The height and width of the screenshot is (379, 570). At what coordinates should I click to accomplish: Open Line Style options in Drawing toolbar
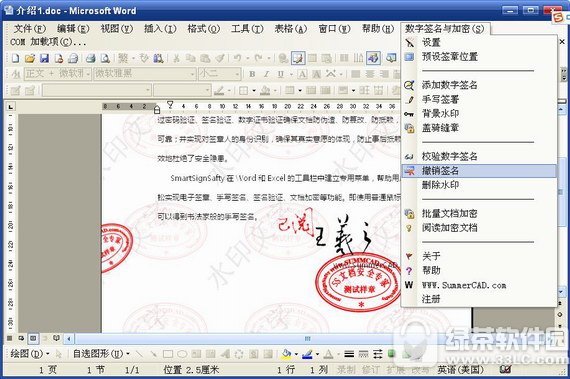click(349, 354)
